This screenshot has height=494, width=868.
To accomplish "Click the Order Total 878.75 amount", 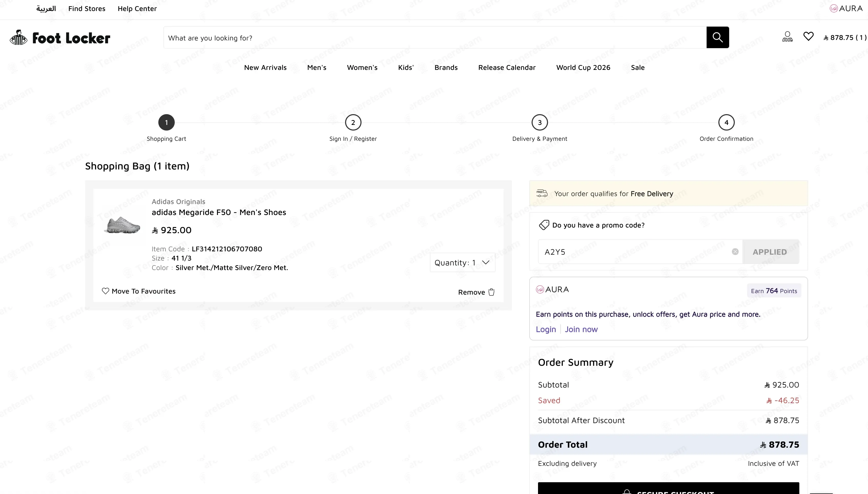I will pyautogui.click(x=779, y=445).
